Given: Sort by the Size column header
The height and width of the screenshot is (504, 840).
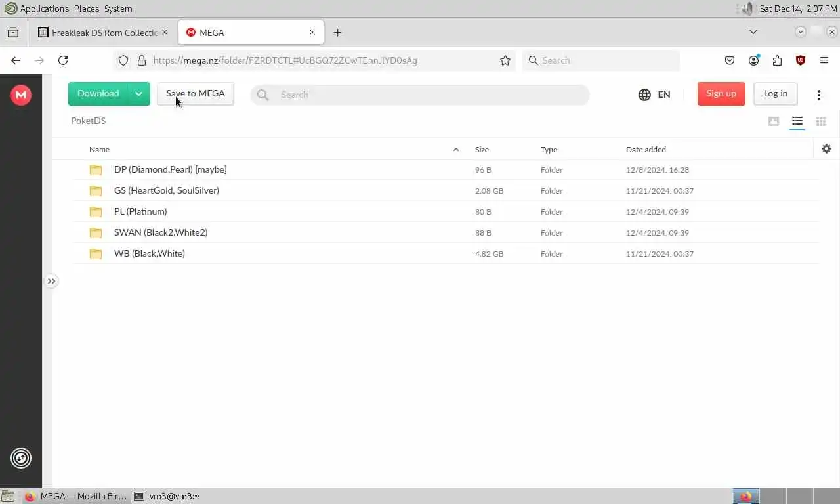Looking at the screenshot, I should point(482,150).
